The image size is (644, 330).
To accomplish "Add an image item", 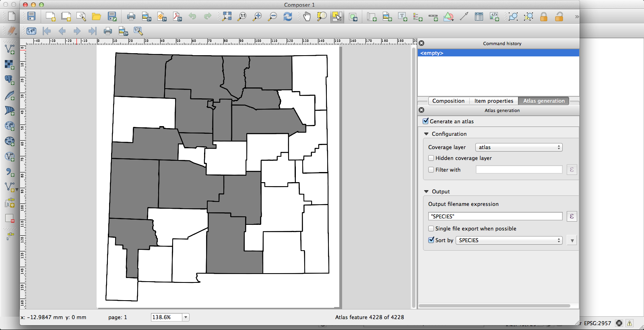I will pyautogui.click(x=387, y=17).
